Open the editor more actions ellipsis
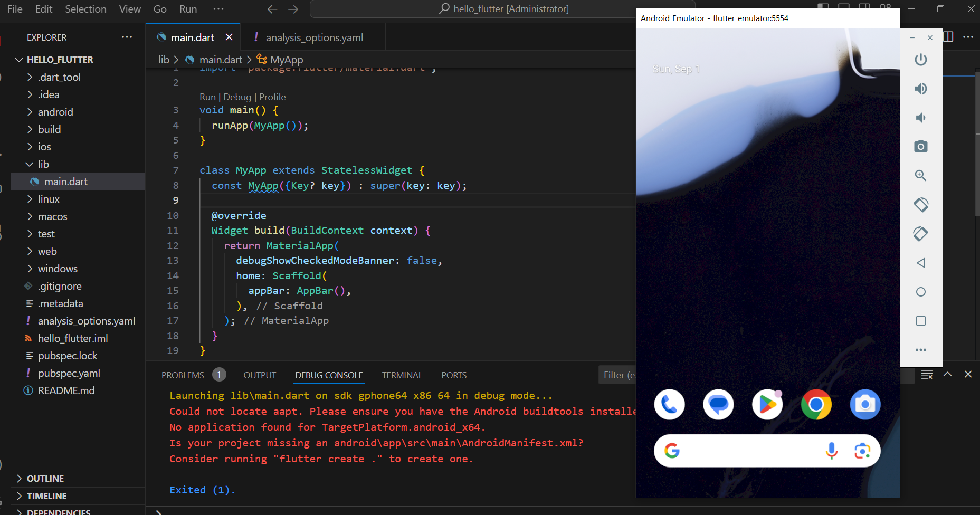Image resolution: width=980 pixels, height=515 pixels. pyautogui.click(x=968, y=37)
